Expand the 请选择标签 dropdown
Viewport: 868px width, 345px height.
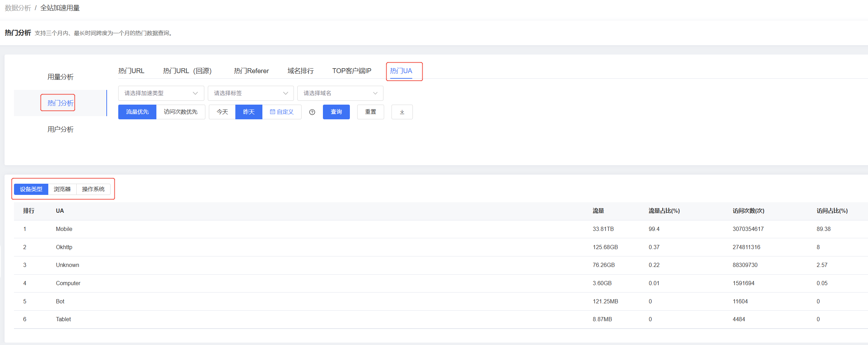[250, 93]
